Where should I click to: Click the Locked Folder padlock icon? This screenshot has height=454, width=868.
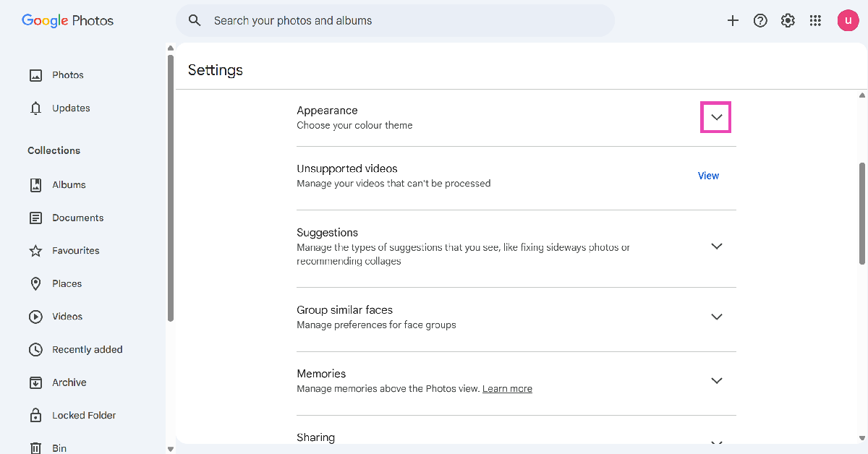pyautogui.click(x=35, y=416)
